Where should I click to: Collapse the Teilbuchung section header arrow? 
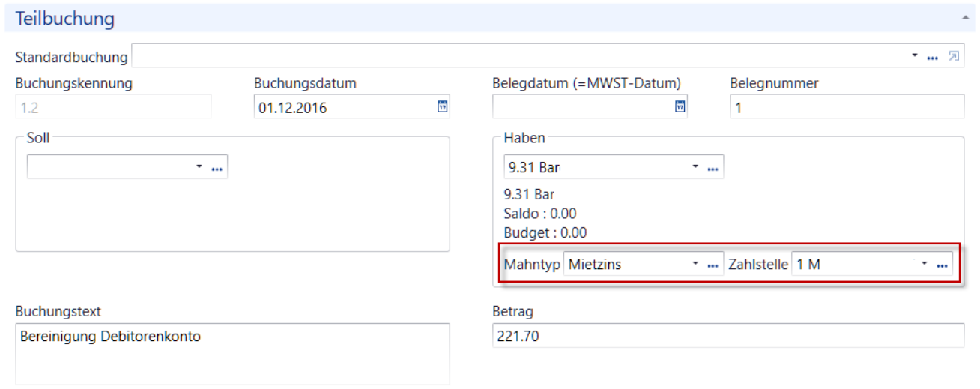click(x=964, y=17)
